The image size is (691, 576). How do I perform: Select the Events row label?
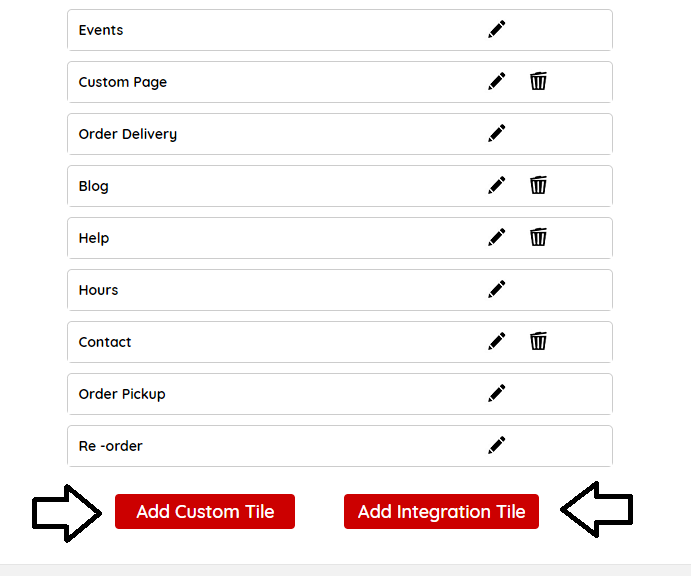tap(101, 30)
